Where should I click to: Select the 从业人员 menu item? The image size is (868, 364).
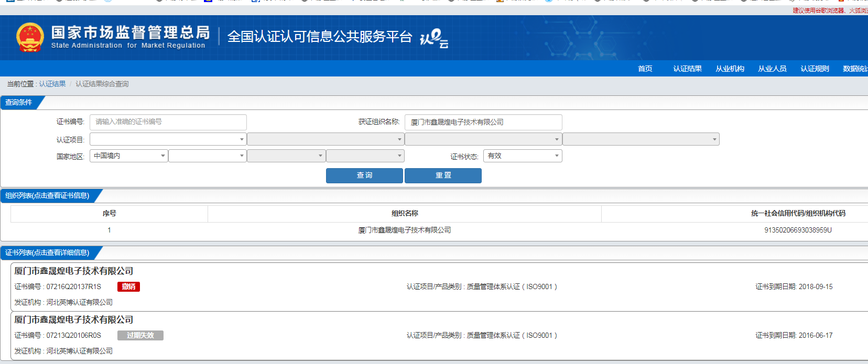coord(773,69)
